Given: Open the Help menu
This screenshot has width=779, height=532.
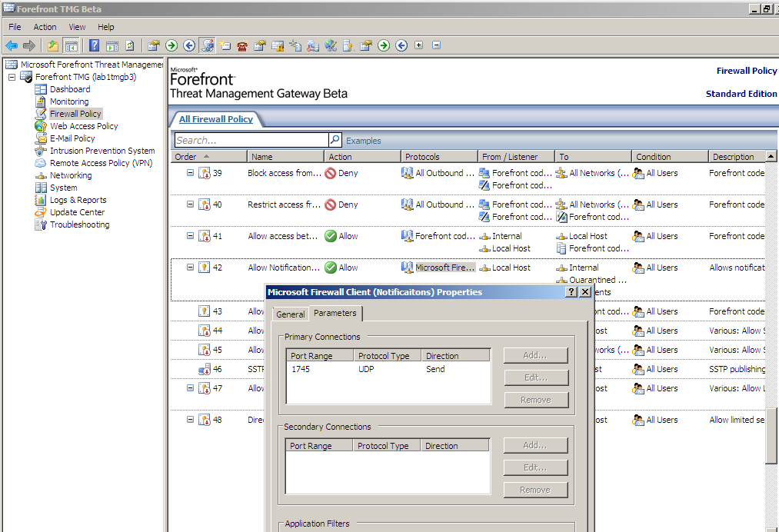Looking at the screenshot, I should [x=106, y=27].
